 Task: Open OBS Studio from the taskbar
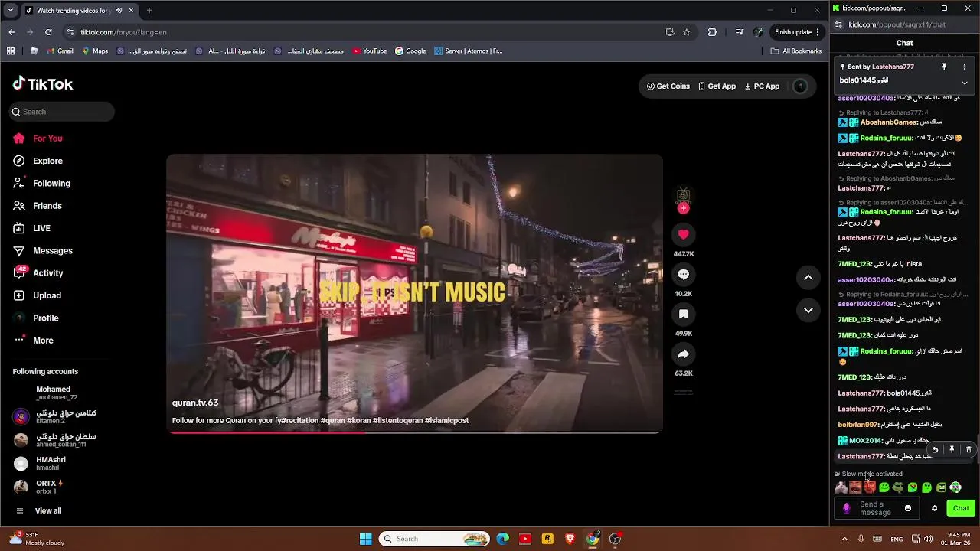(x=615, y=539)
